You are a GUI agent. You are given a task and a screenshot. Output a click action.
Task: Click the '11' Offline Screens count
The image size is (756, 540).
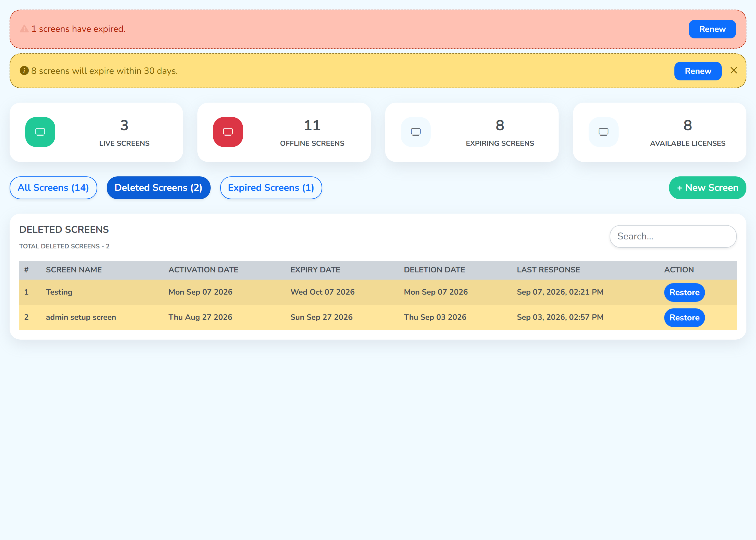point(312,125)
